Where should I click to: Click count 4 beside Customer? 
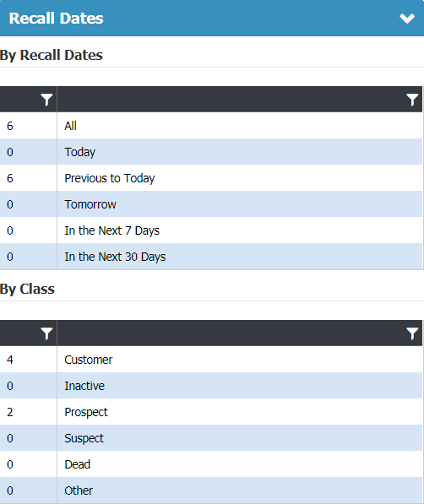click(x=10, y=360)
